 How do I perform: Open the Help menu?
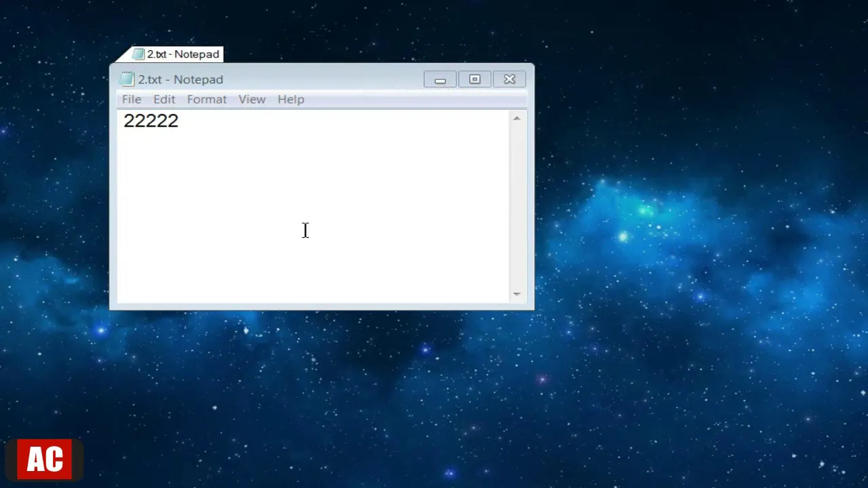pyautogui.click(x=291, y=99)
